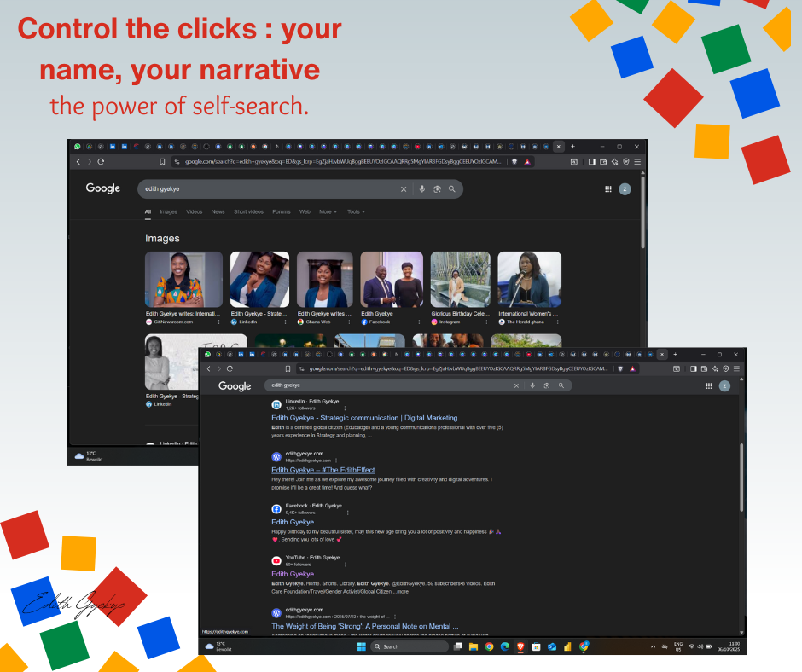The width and height of the screenshot is (802, 672).
Task: Open Google Lens image search in the back window
Action: click(437, 188)
